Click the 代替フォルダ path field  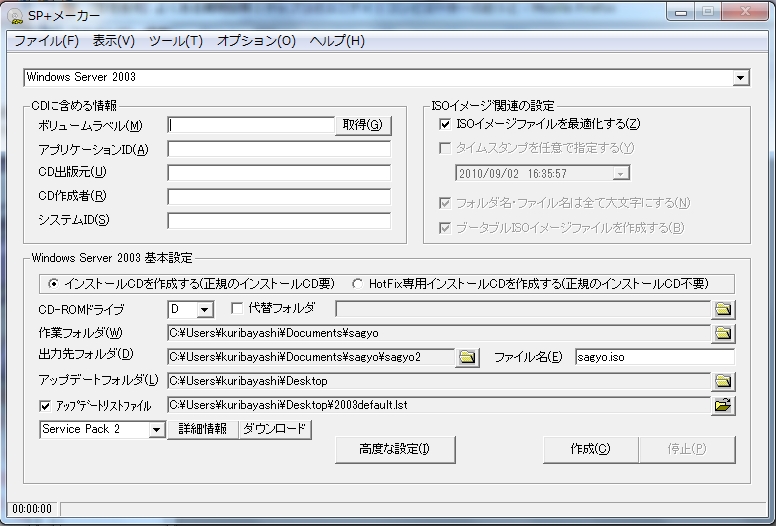pyautogui.click(x=523, y=309)
